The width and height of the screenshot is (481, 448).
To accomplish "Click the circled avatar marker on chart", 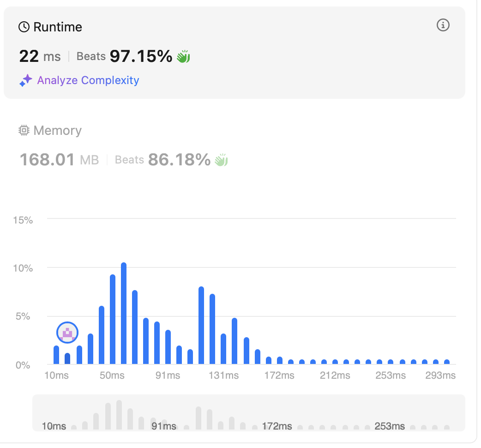I will (x=68, y=333).
